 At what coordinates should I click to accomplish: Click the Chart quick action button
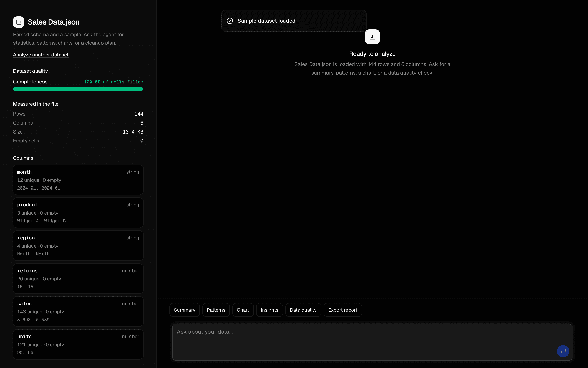click(x=243, y=310)
